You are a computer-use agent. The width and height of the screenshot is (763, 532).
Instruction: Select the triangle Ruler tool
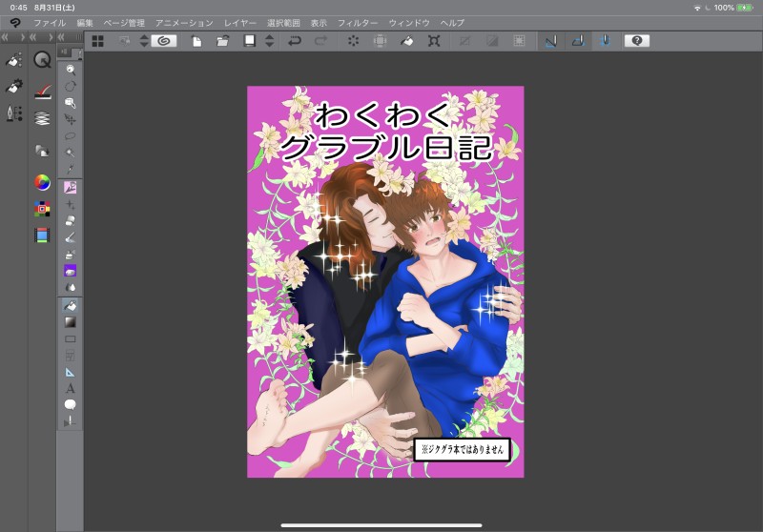click(x=71, y=372)
